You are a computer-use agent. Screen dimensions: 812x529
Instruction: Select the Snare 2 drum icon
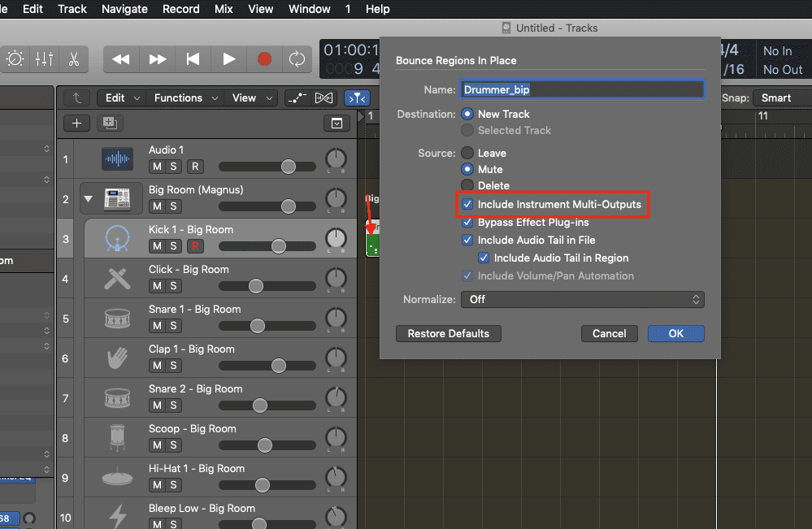click(117, 398)
